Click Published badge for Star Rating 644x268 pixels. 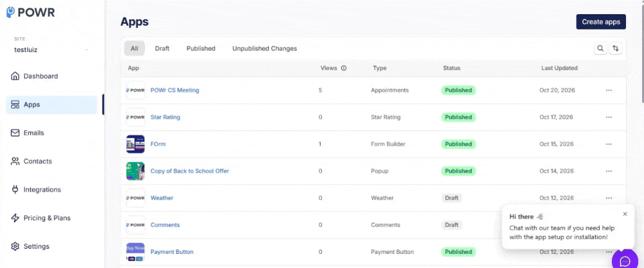[x=459, y=117]
